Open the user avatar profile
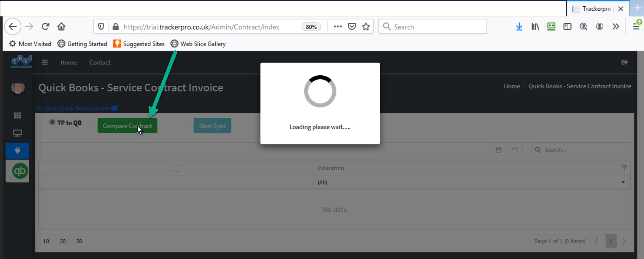The image size is (644, 259). 17,88
